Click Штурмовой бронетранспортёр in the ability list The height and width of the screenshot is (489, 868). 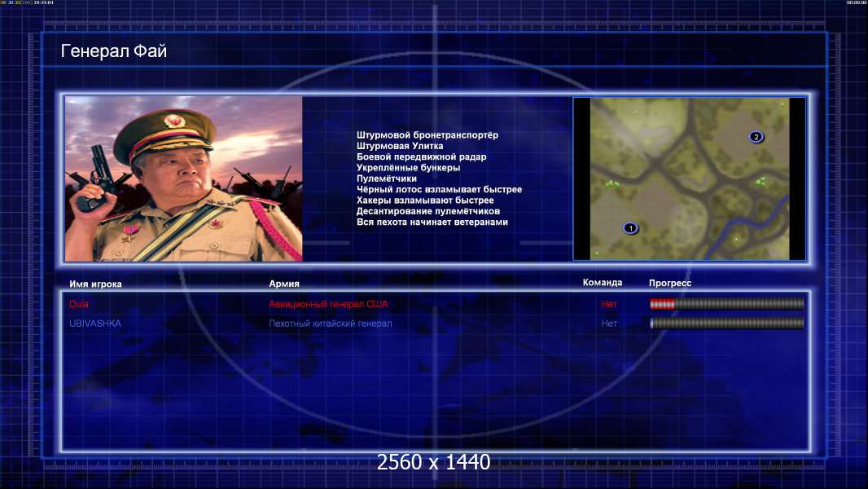427,135
